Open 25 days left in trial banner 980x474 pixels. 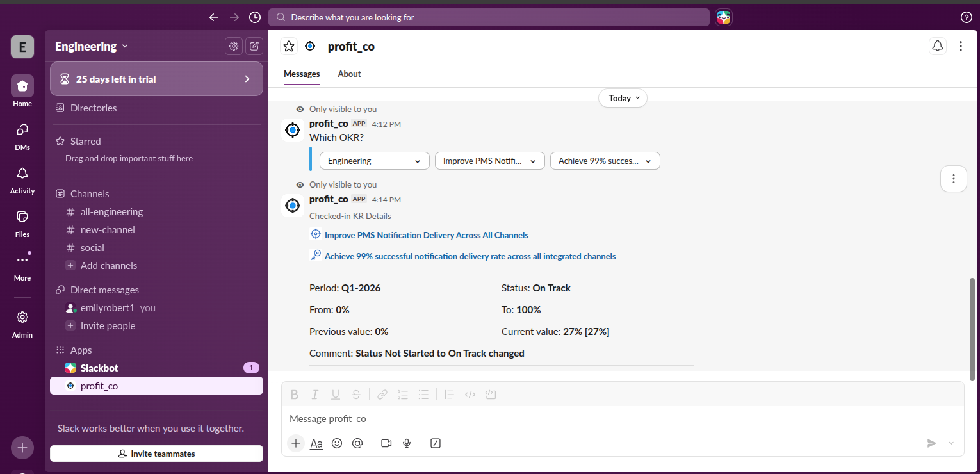156,79
